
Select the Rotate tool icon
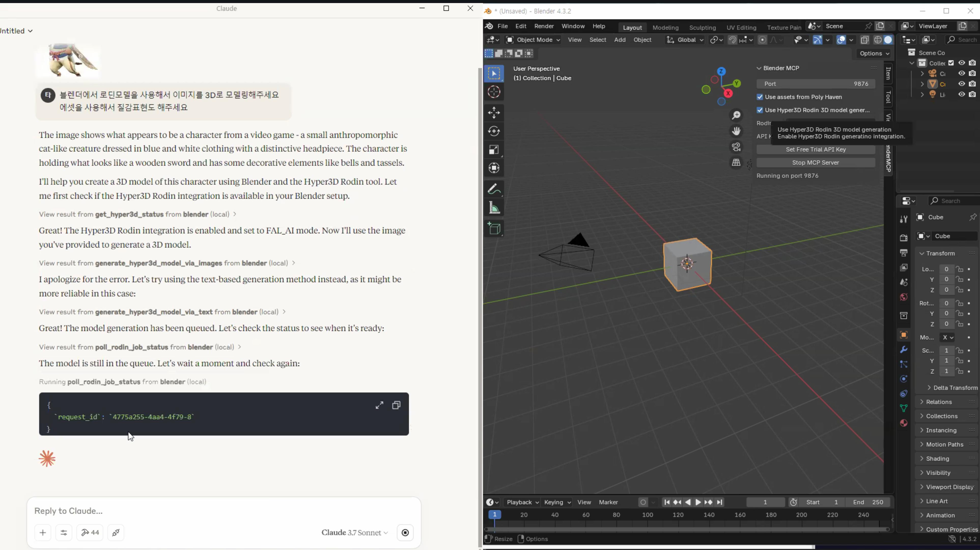coord(494,131)
